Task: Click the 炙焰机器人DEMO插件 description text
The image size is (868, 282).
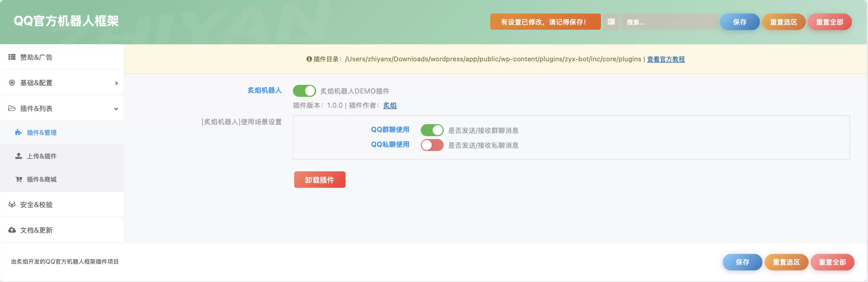Action: tap(355, 91)
